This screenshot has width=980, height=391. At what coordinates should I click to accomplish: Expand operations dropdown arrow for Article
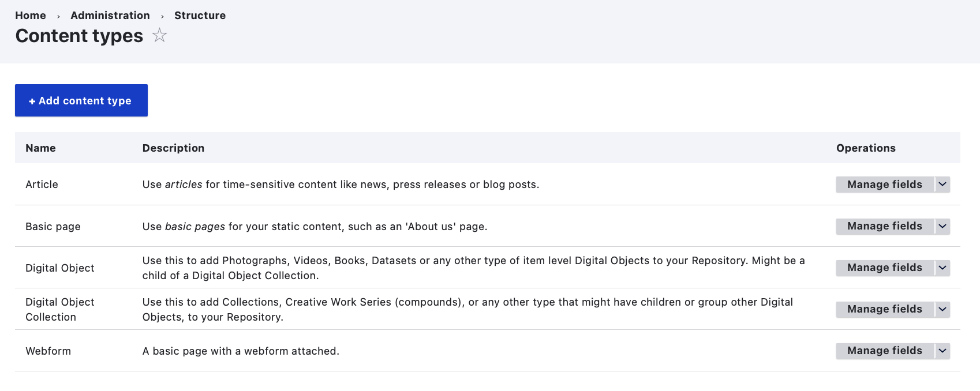pyautogui.click(x=942, y=185)
